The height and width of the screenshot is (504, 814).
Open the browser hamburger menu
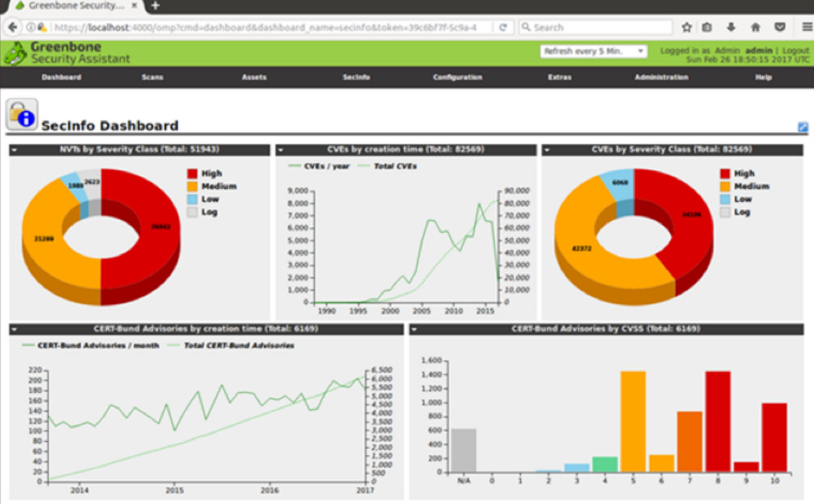click(807, 27)
